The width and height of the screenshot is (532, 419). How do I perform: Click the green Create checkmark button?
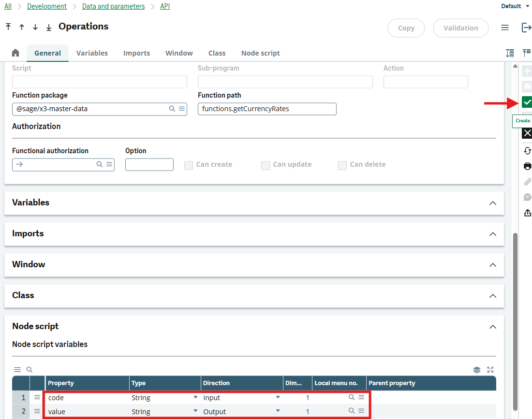pyautogui.click(x=527, y=102)
